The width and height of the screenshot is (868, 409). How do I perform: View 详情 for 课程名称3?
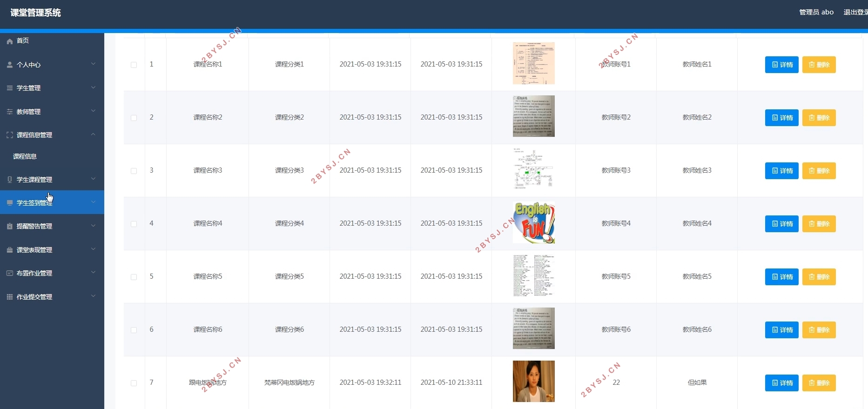pyautogui.click(x=782, y=171)
